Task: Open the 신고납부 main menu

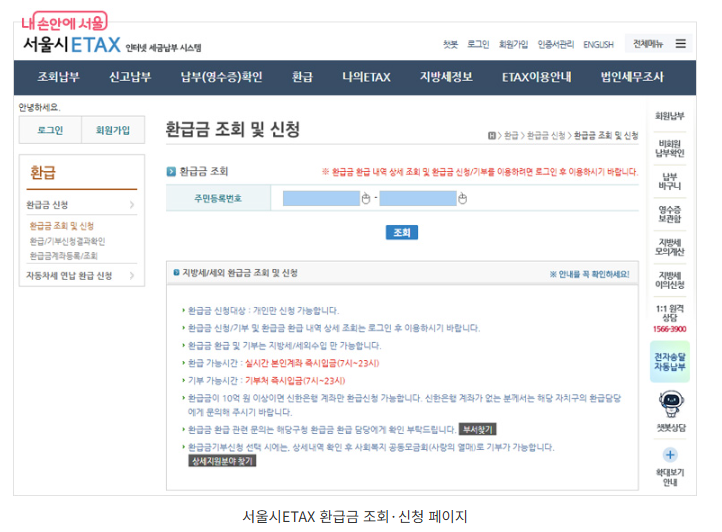Action: click(x=130, y=77)
